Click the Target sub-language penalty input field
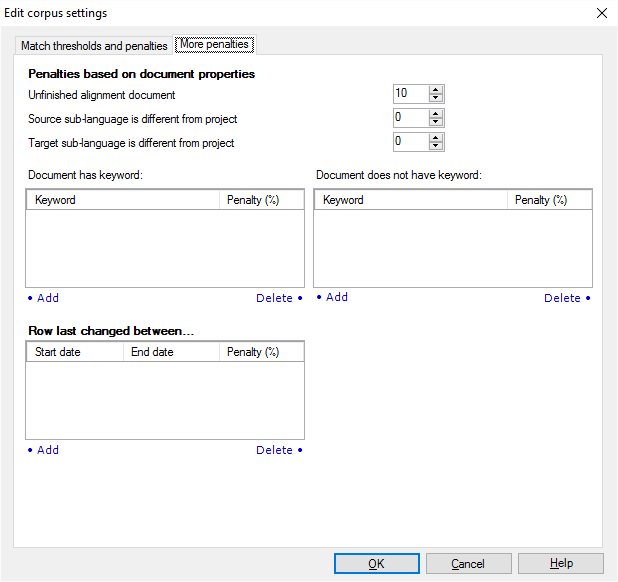 (410, 142)
